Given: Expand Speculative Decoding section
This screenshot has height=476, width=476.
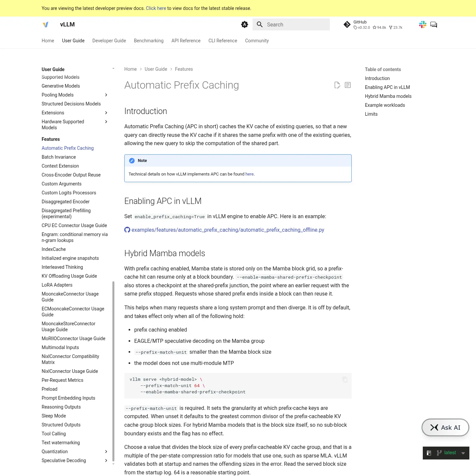Looking at the screenshot, I should pos(106,460).
